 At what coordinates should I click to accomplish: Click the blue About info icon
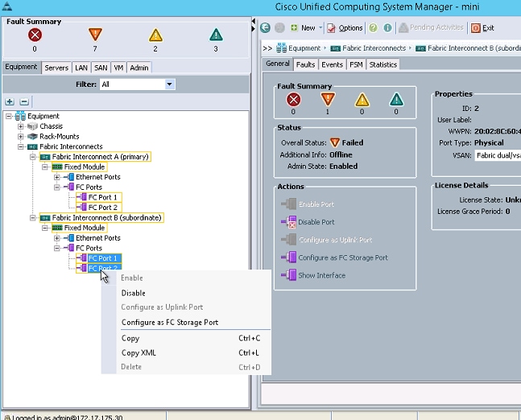387,28
